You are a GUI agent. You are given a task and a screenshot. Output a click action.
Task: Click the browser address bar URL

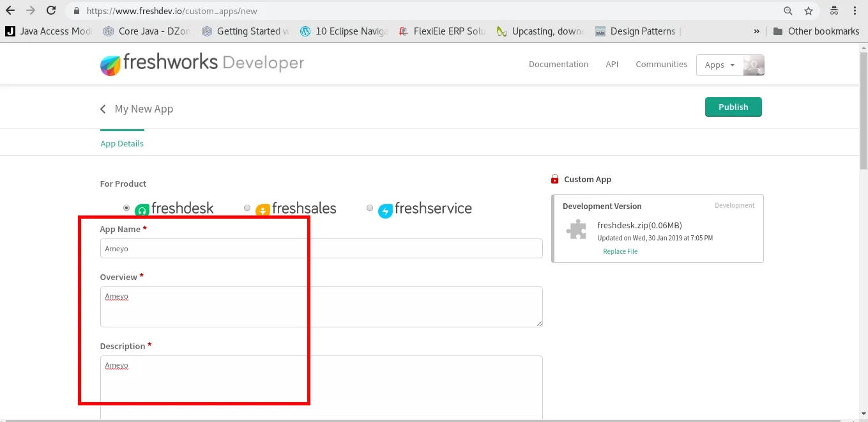pyautogui.click(x=172, y=11)
